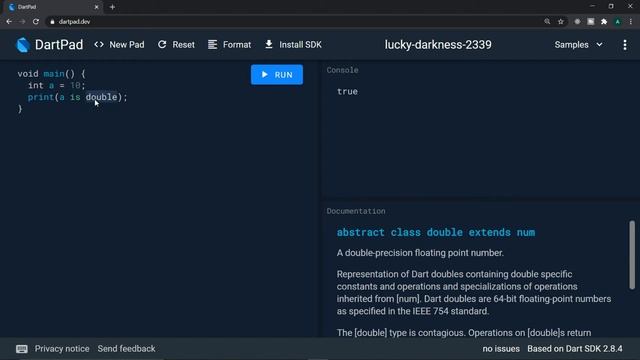Click Install SDK download button
Screen dimensions: 640x360
[x=293, y=45]
